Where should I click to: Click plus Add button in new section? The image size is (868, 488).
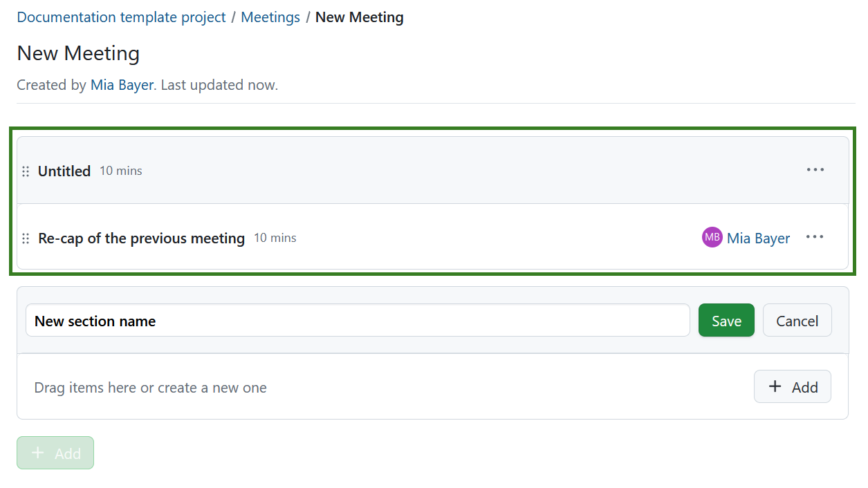[x=792, y=387]
